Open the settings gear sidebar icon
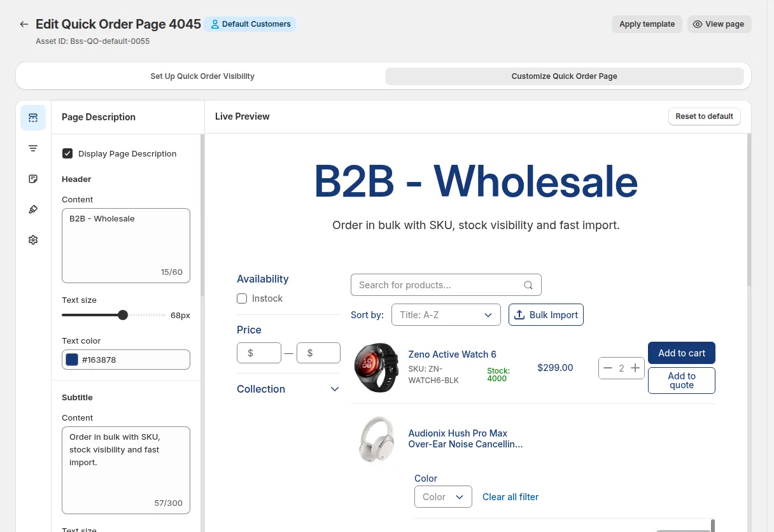The width and height of the screenshot is (774, 532). 33,240
